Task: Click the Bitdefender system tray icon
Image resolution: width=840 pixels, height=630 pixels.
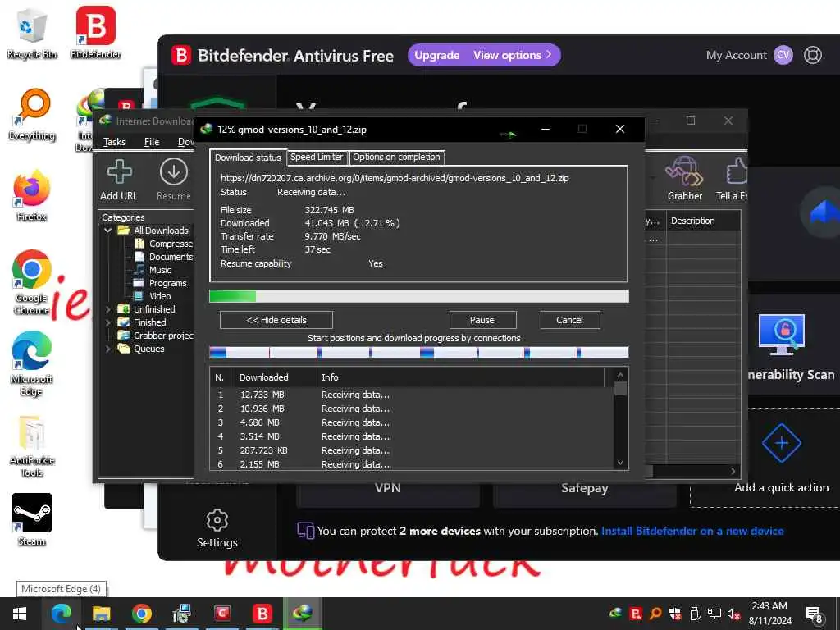Action: pos(636,613)
